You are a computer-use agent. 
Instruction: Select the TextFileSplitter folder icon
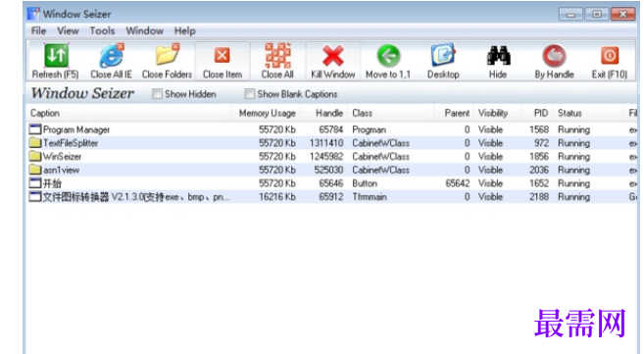35,143
